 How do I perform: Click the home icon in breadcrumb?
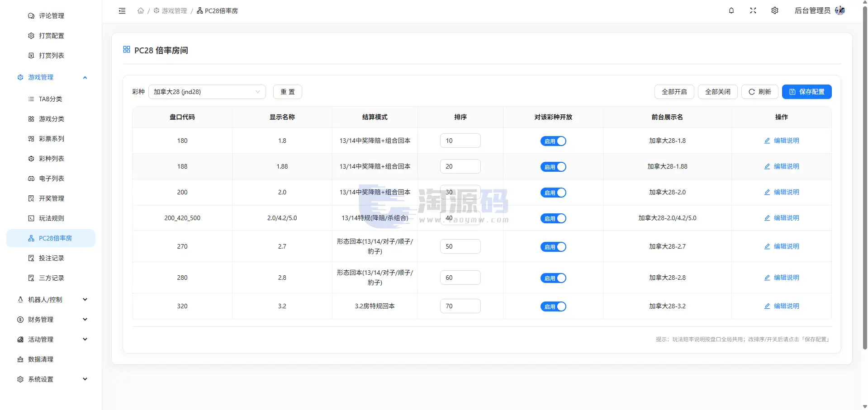tap(141, 11)
